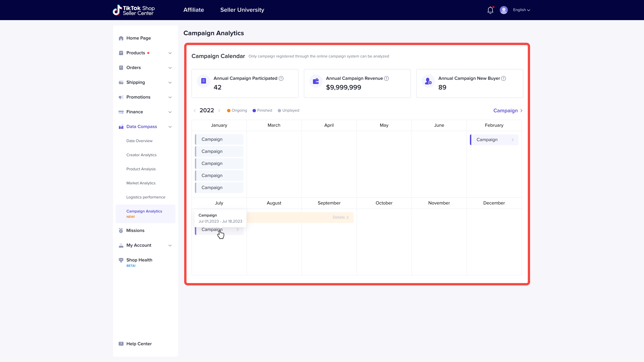The image size is (644, 362).
Task: Expand the Products sidebar section
Action: click(170, 53)
